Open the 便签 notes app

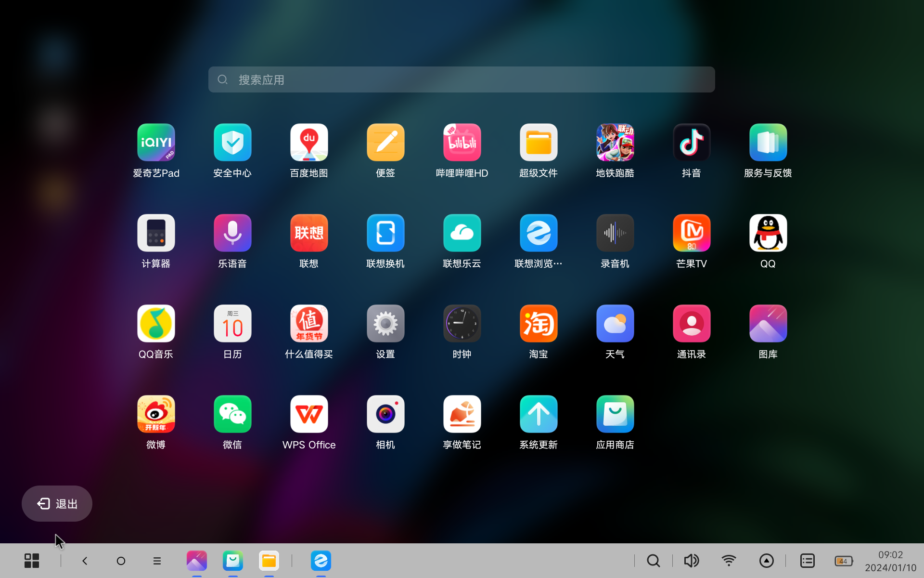(385, 143)
